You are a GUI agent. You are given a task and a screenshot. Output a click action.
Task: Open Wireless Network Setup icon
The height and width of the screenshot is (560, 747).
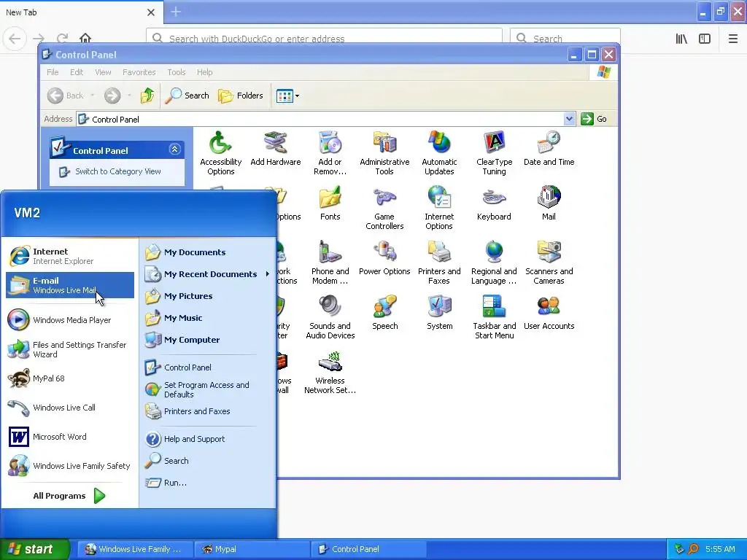coord(330,372)
